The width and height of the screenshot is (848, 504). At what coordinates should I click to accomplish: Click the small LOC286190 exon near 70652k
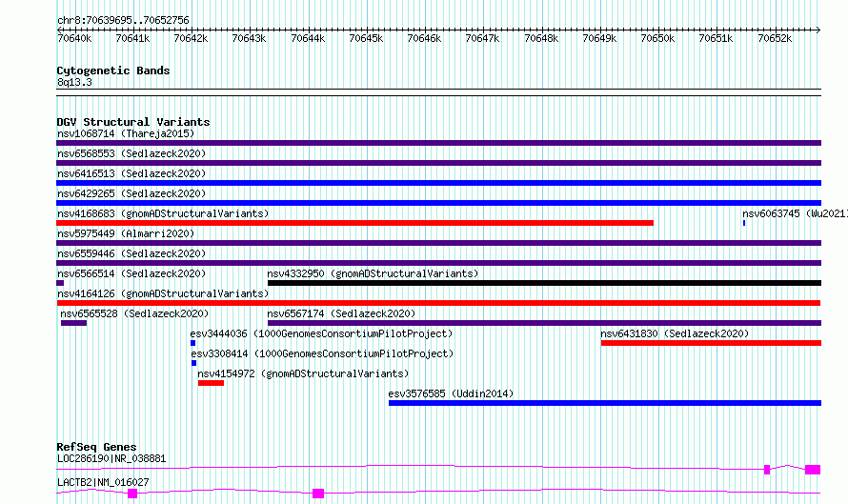(x=767, y=470)
